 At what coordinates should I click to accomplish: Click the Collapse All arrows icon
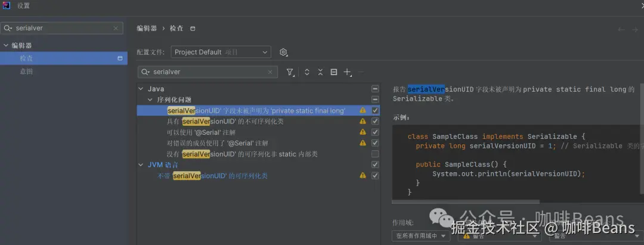(x=320, y=72)
